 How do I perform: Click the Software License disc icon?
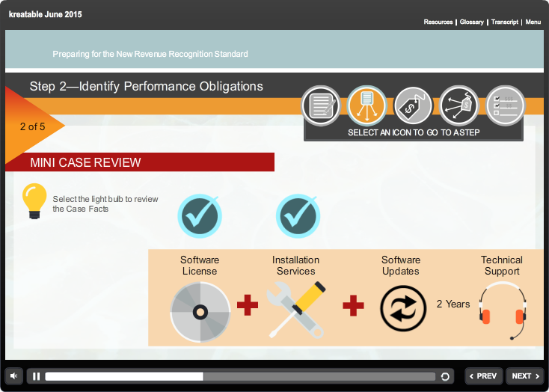click(200, 312)
